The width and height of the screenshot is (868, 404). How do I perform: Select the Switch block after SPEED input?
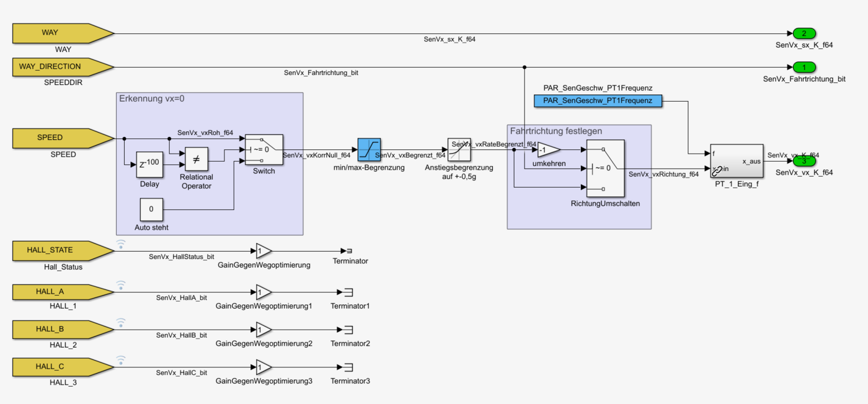(x=263, y=150)
